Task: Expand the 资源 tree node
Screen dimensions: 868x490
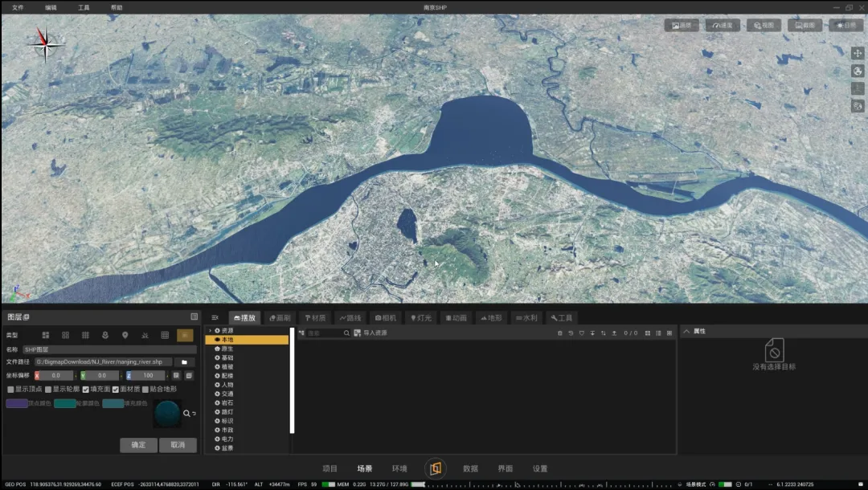Action: (x=211, y=331)
